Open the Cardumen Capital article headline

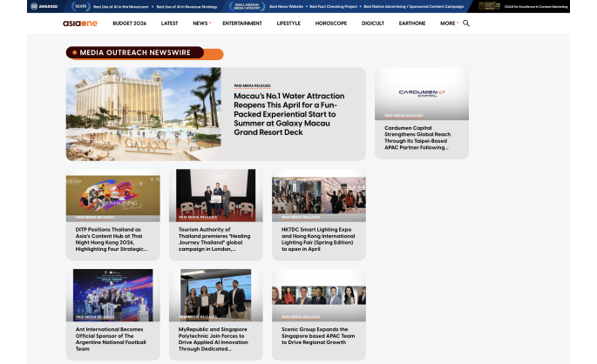click(417, 138)
